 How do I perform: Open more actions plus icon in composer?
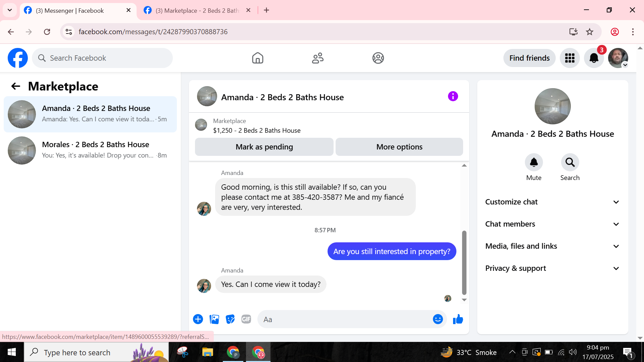coord(198,319)
